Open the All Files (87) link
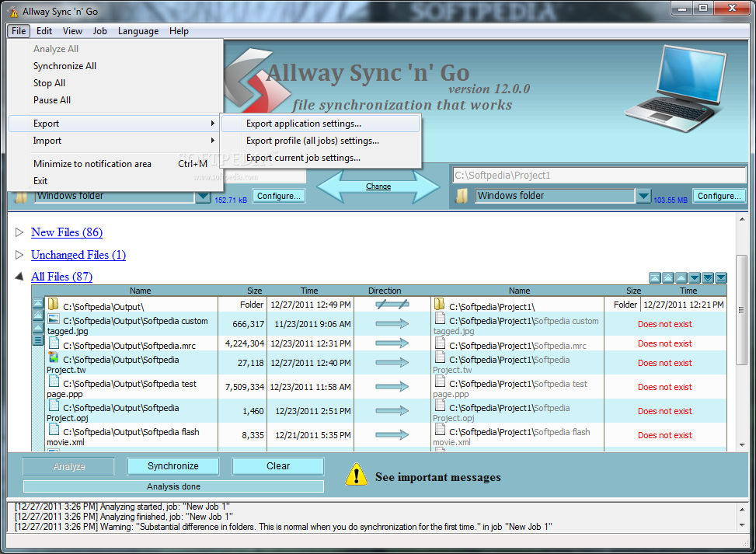The image size is (756, 554). coord(61,277)
